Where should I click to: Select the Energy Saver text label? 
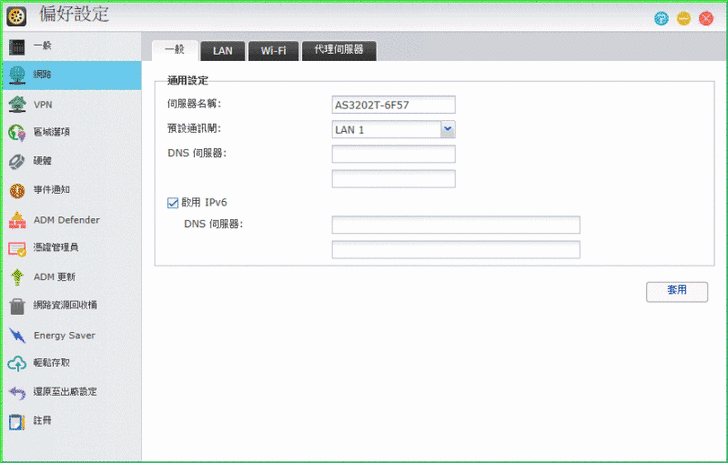[x=65, y=335]
